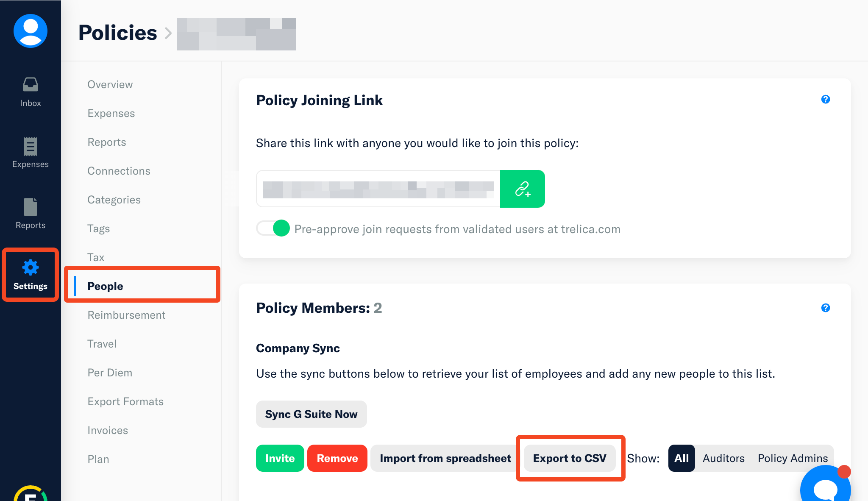Click the policy joining link field
This screenshot has width=868, height=501.
click(378, 189)
